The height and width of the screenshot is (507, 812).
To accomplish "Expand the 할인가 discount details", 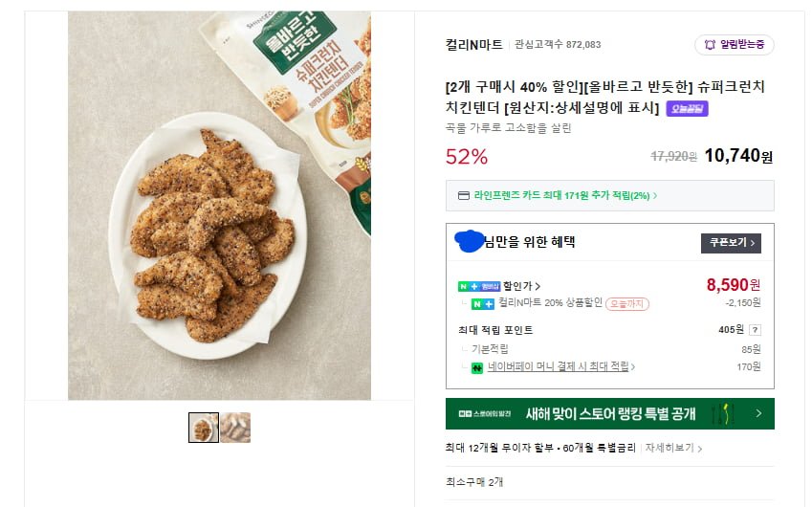I will [x=522, y=286].
